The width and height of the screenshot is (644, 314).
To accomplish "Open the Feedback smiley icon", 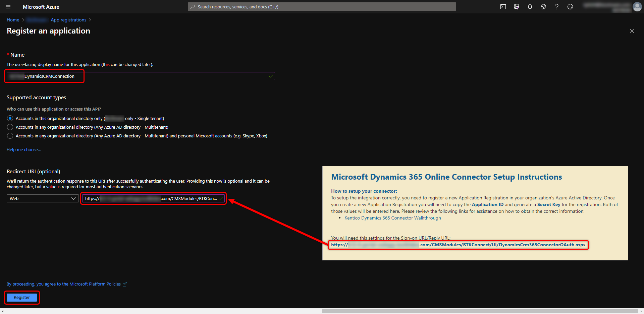I will coord(570,7).
